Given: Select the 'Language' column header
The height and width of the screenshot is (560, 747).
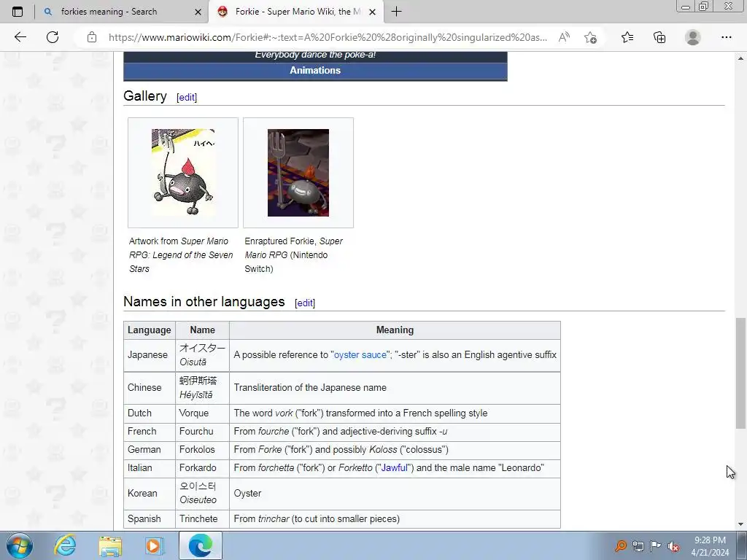Looking at the screenshot, I should 149,330.
